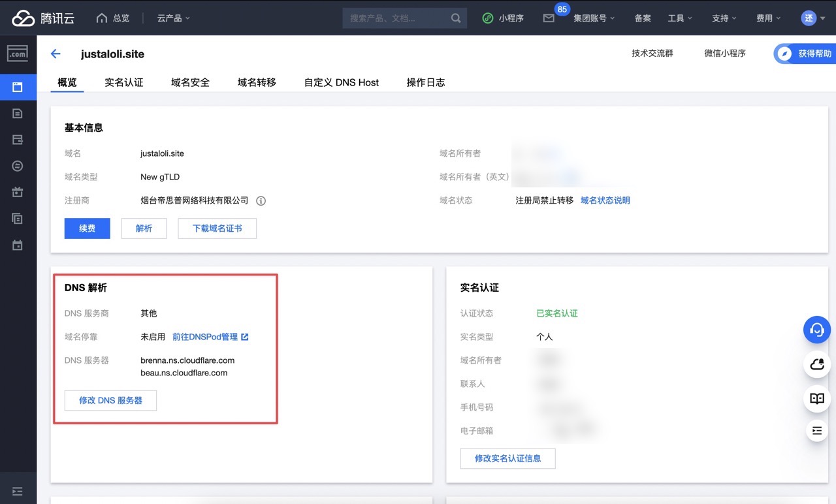Open the 工具 tools dropdown
836x504 pixels.
(x=679, y=18)
